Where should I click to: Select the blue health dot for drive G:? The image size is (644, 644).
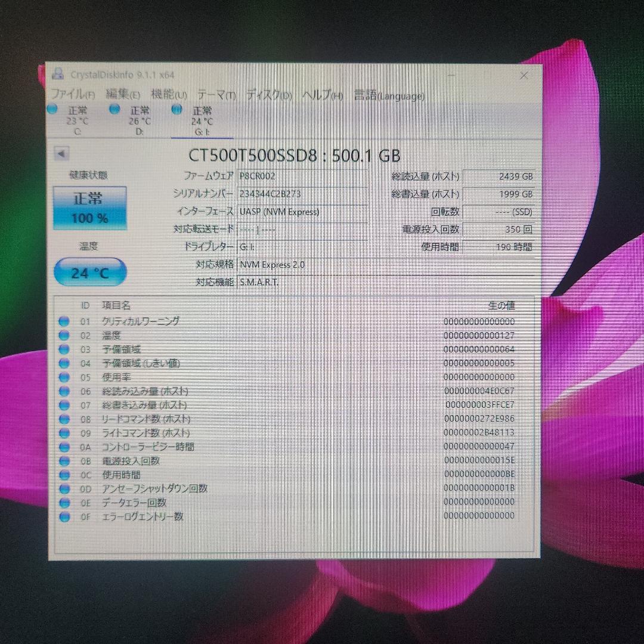pos(177,109)
